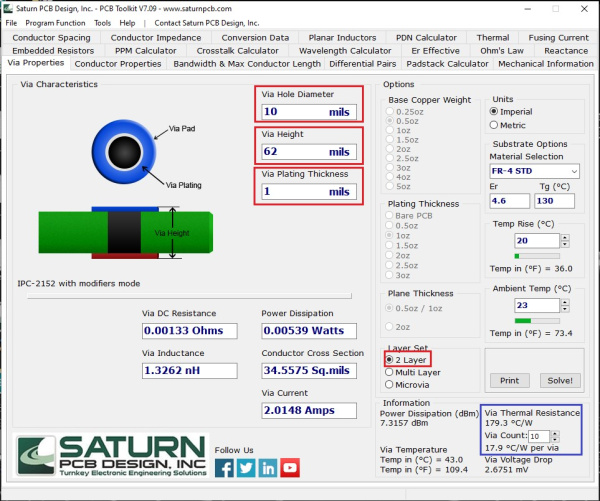Open the YouTube icon under Follow Us

tap(290, 468)
